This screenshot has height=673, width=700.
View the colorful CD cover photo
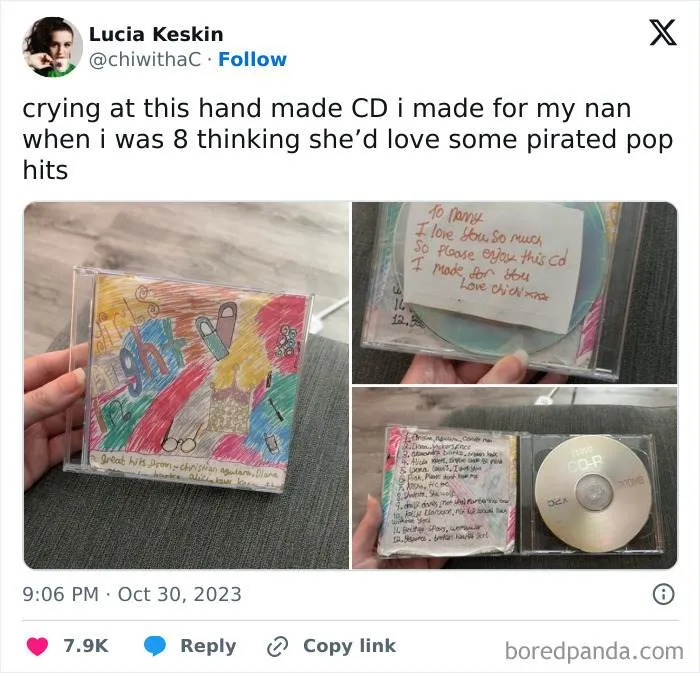(186, 386)
